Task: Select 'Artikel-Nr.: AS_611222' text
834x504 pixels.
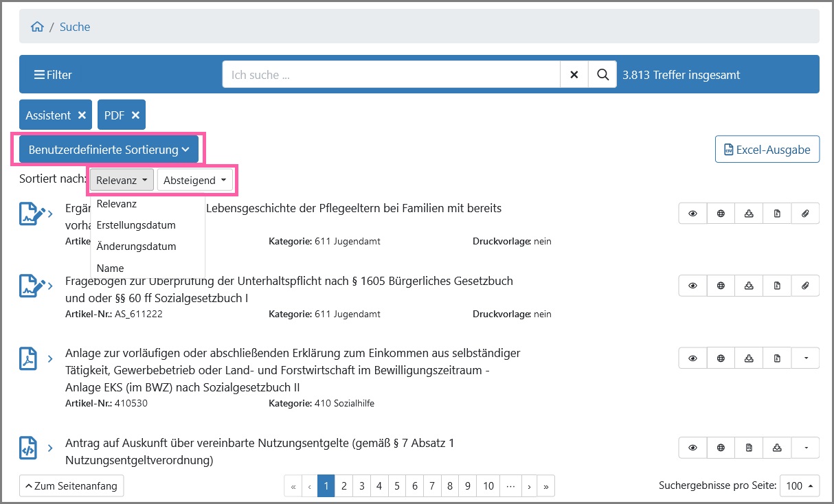Action: (114, 314)
